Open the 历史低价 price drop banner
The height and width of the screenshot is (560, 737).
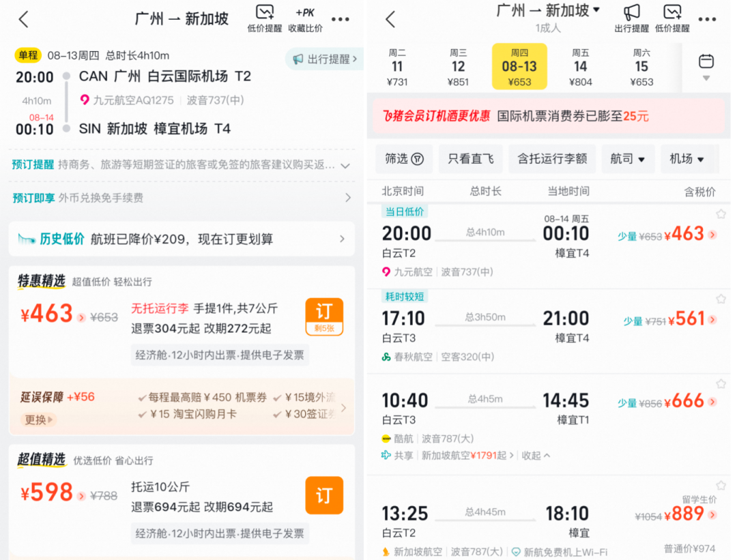pos(182,239)
